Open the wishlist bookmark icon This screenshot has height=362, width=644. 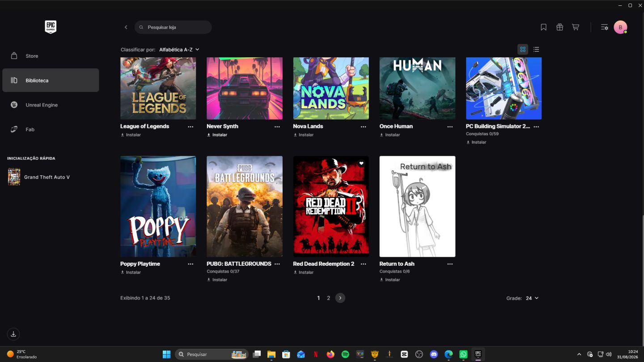[543, 27]
